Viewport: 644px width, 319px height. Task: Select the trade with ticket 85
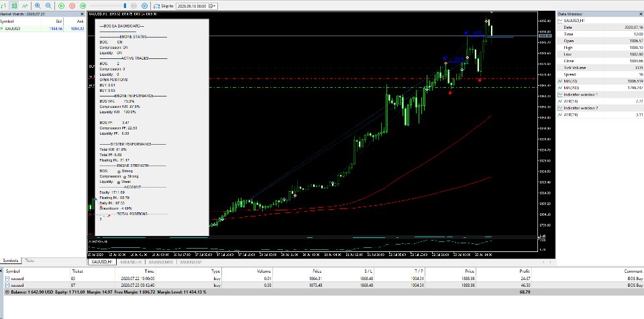(322, 279)
